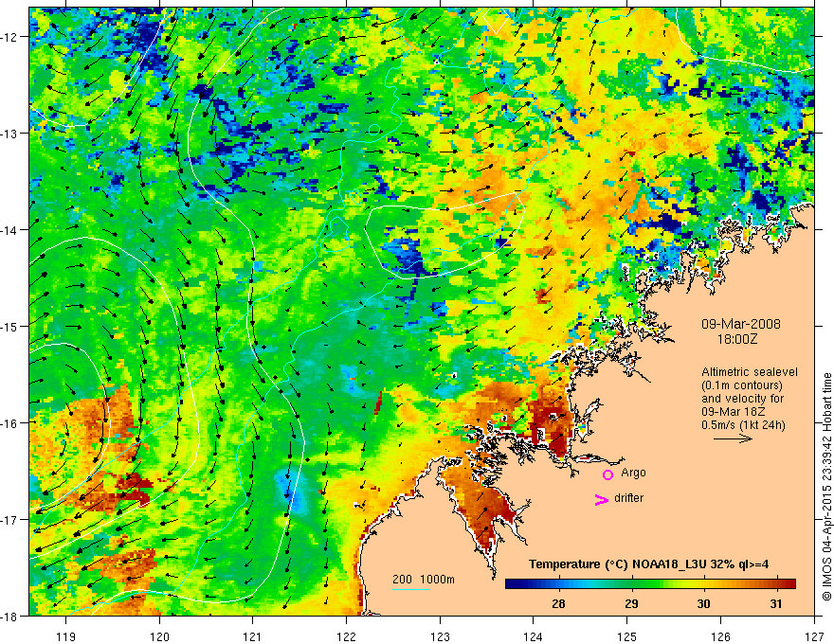This screenshot has width=834, height=644.
Task: Click the IMOS copyright timestamp text
Action: [x=826, y=487]
